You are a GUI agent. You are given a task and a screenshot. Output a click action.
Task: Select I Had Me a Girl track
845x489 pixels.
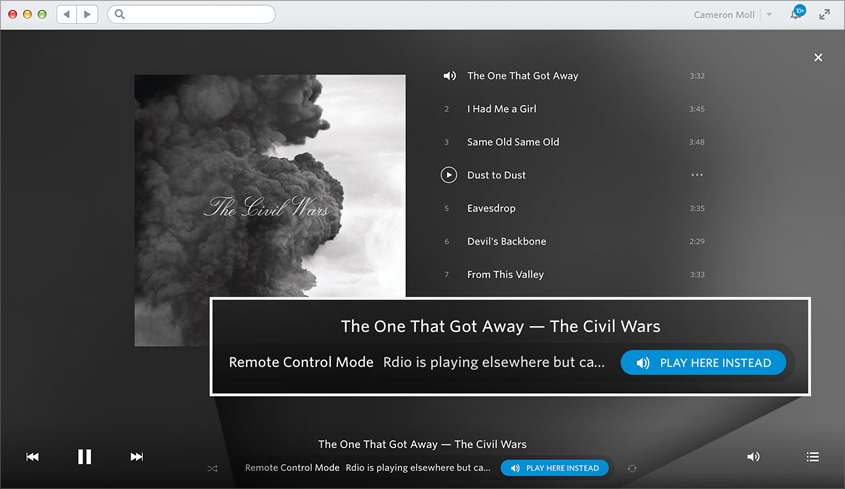[x=502, y=109]
